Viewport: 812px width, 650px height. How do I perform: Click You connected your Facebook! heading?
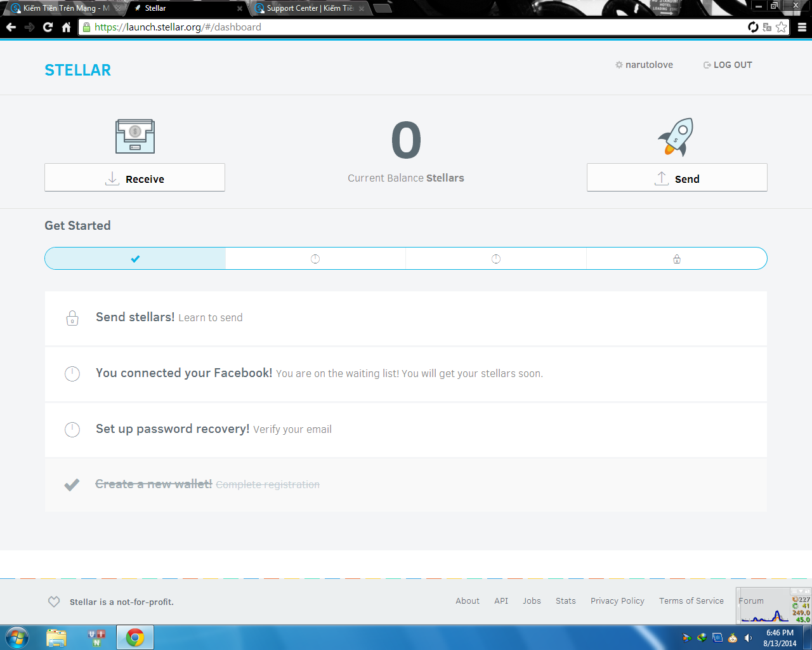(x=184, y=373)
